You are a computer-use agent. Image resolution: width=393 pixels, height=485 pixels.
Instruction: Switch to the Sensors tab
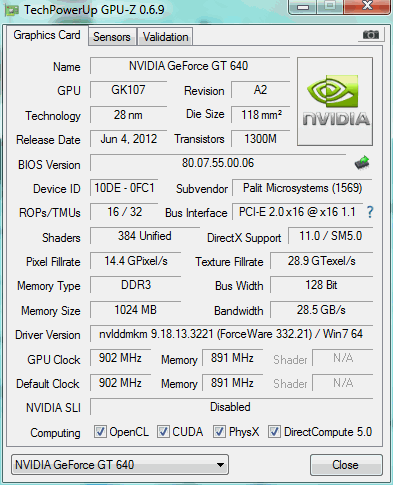(112, 37)
